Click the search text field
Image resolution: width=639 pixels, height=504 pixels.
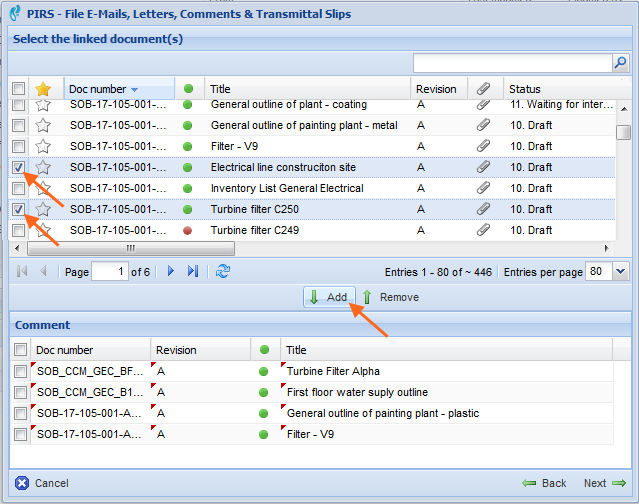513,63
